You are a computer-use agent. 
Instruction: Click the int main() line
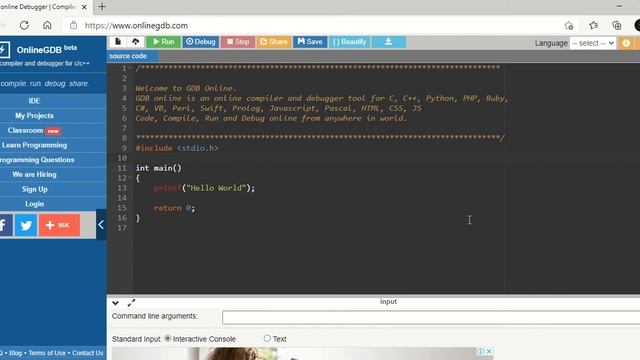click(x=158, y=168)
